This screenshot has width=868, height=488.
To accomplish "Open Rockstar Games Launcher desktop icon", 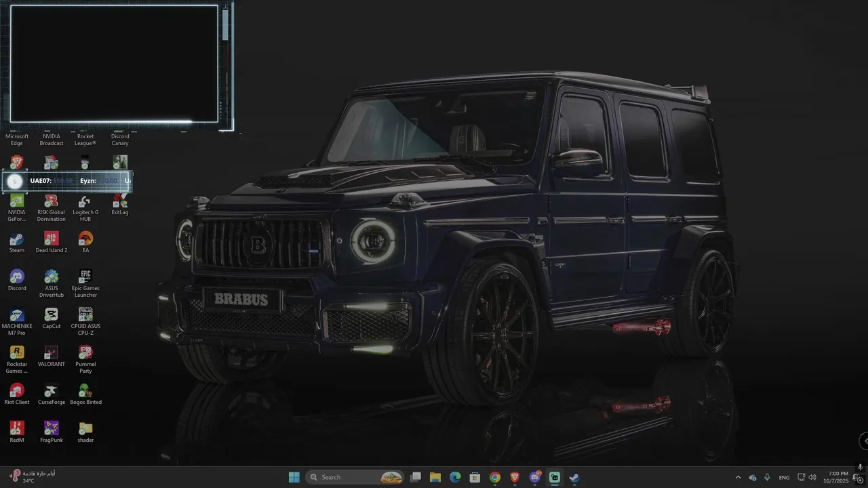I will pos(17,359).
